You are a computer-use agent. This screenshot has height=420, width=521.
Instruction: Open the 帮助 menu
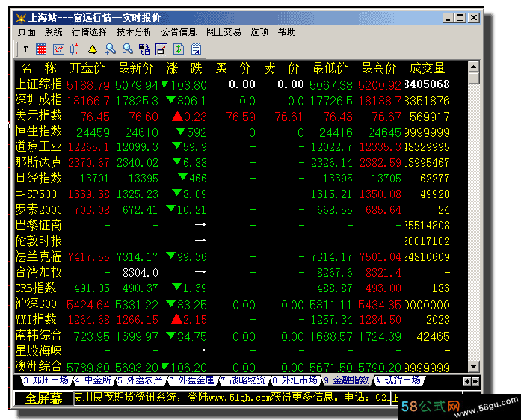click(287, 32)
